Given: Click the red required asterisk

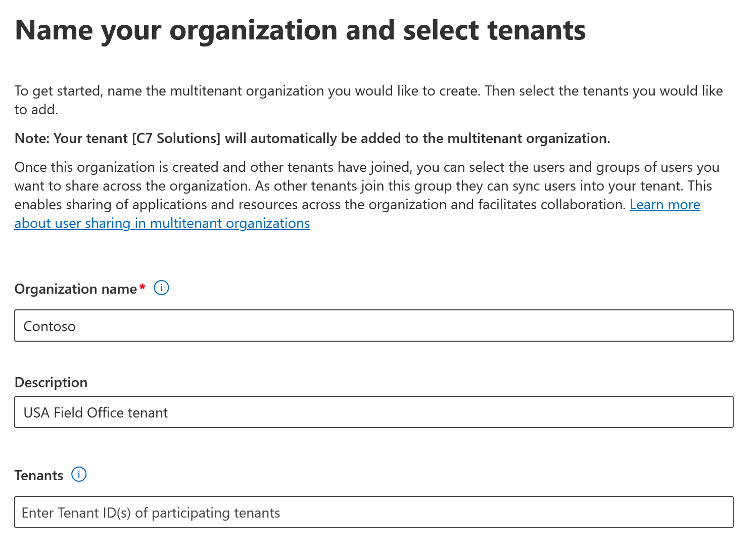Looking at the screenshot, I should coord(143,287).
